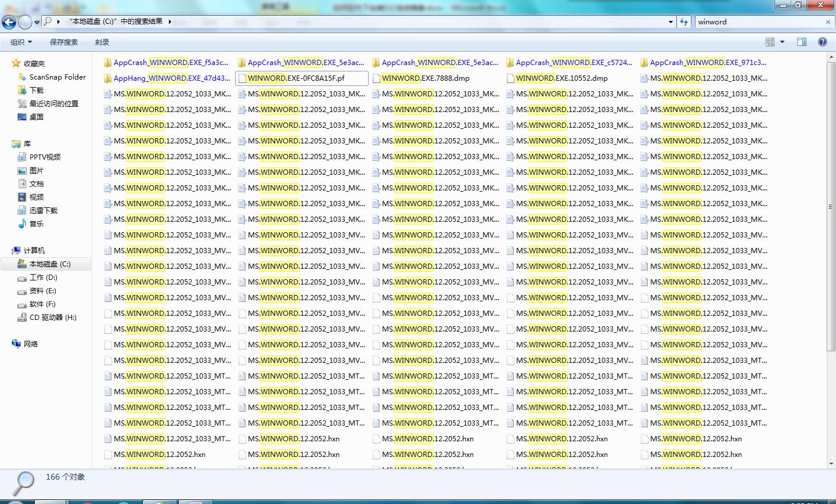Open the 迅雷下载 library icon
This screenshot has width=836, height=504.
[x=22, y=210]
